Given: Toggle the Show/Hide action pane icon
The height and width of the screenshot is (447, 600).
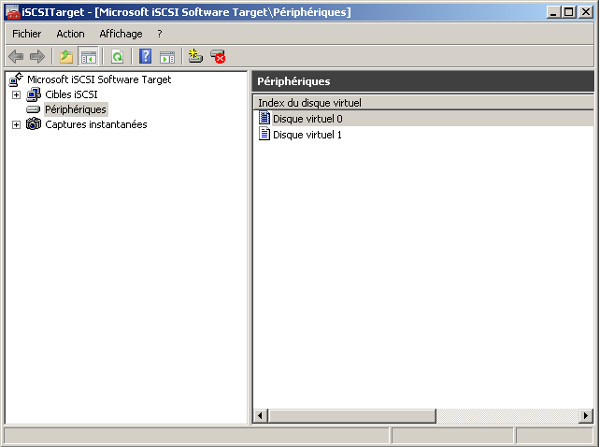Looking at the screenshot, I should click(167, 57).
